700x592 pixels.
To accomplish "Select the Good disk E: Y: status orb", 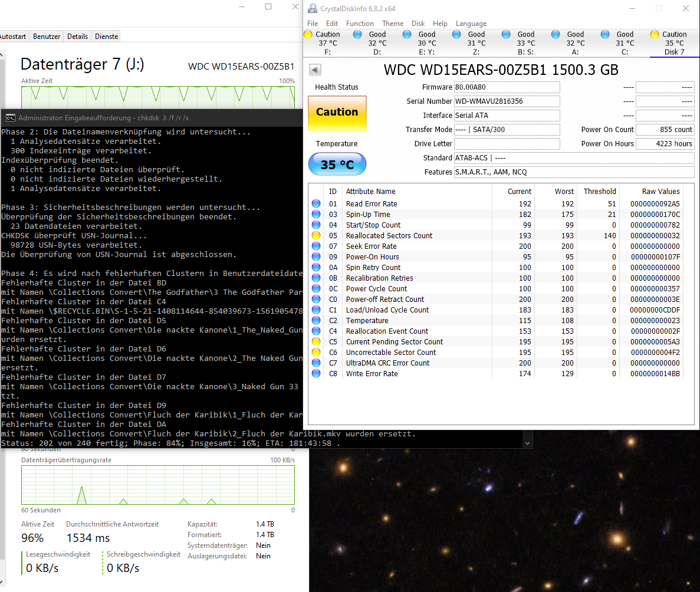I will click(x=407, y=34).
